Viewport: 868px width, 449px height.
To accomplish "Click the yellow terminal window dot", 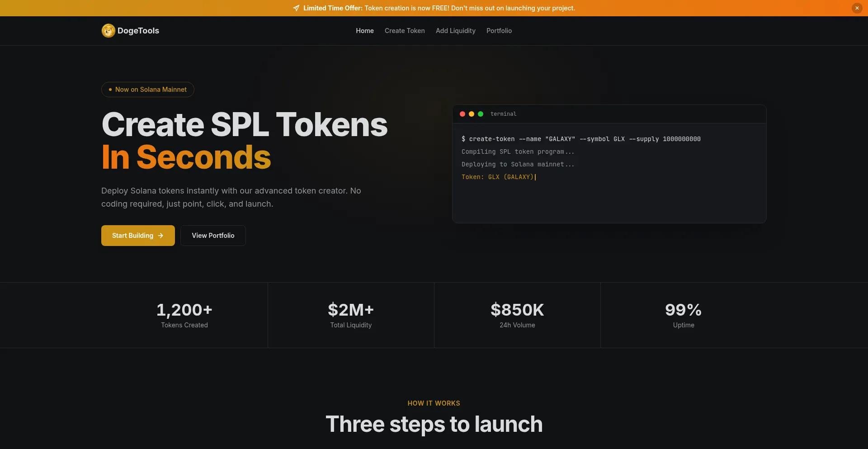I will tap(472, 114).
